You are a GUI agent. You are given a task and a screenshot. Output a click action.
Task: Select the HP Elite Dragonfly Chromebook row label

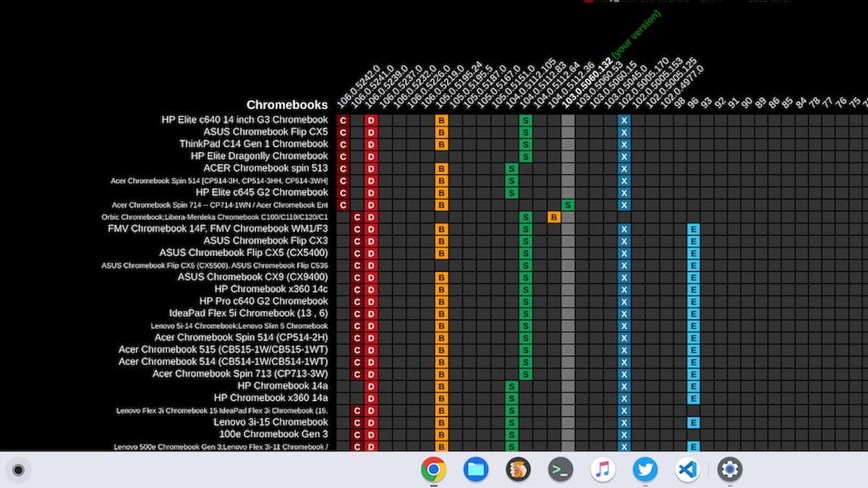coord(260,156)
